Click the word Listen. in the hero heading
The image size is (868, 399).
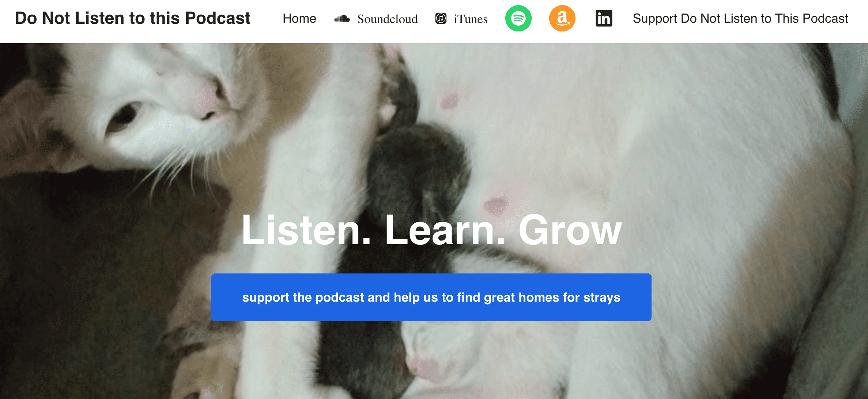[306, 230]
